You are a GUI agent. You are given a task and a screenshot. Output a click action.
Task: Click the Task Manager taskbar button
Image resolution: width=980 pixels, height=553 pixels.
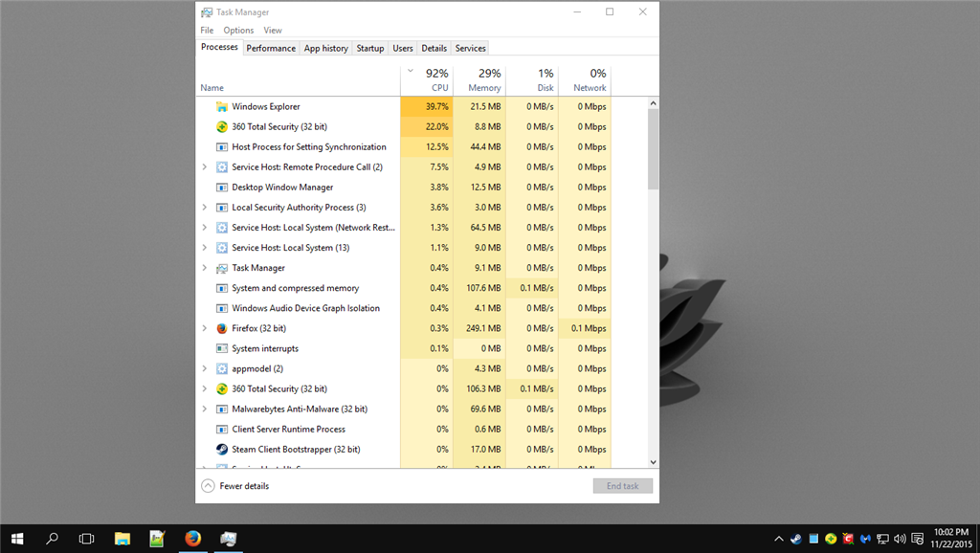point(228,538)
